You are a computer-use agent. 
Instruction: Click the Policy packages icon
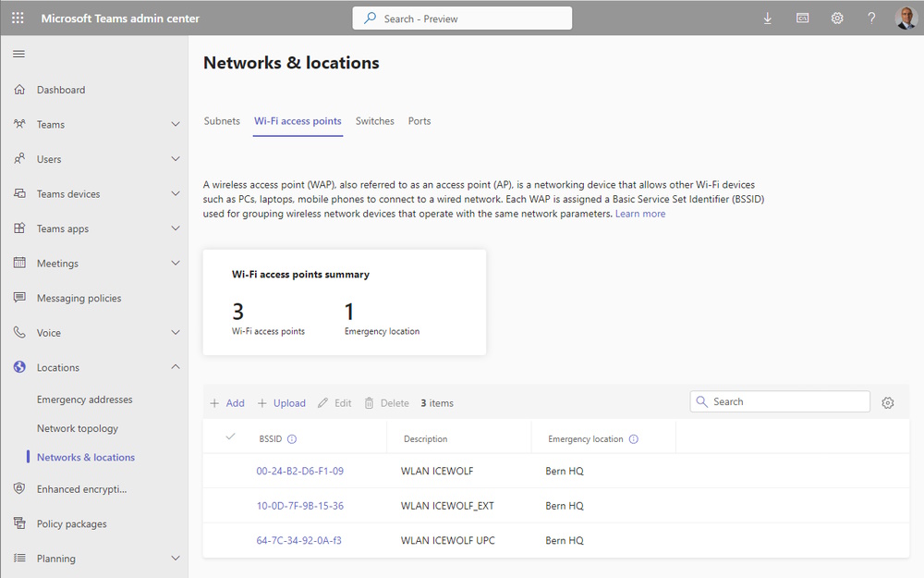click(19, 523)
